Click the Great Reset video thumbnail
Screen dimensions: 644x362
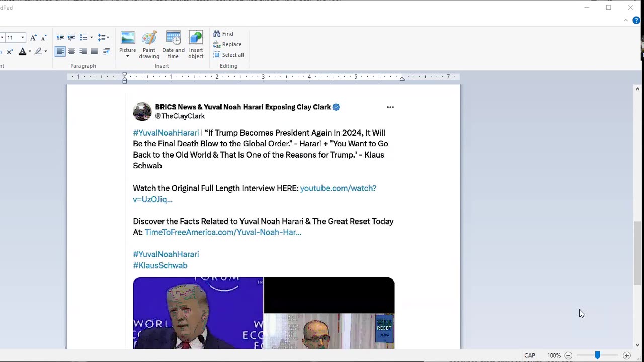(330, 313)
